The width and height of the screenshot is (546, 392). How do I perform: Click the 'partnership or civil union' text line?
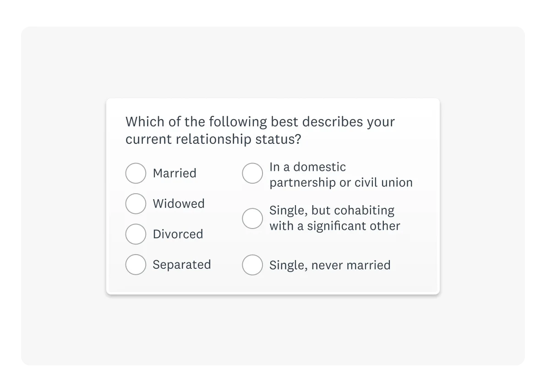point(341,182)
